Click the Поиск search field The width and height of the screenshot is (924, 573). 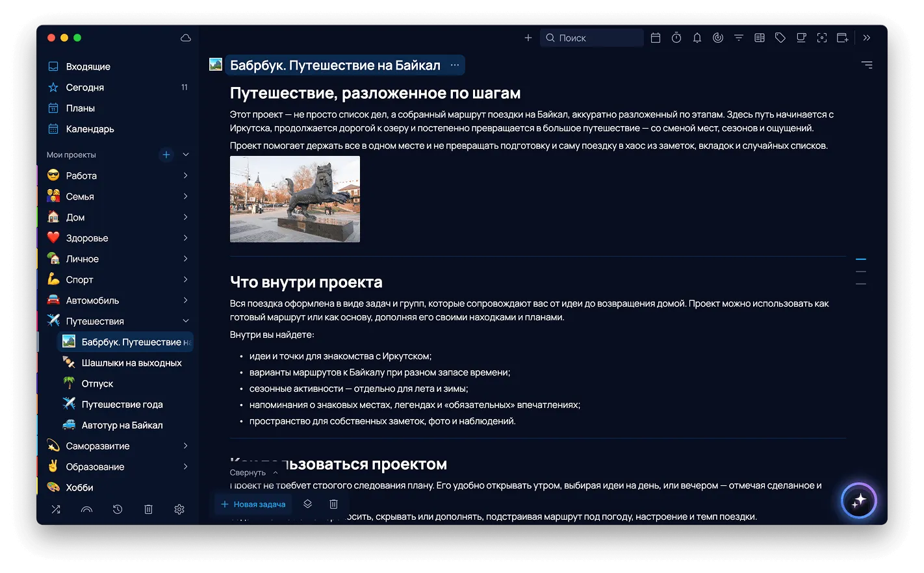[591, 38]
